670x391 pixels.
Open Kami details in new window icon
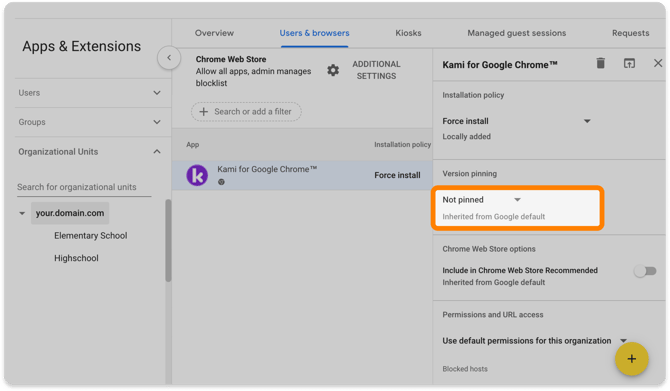tap(629, 63)
